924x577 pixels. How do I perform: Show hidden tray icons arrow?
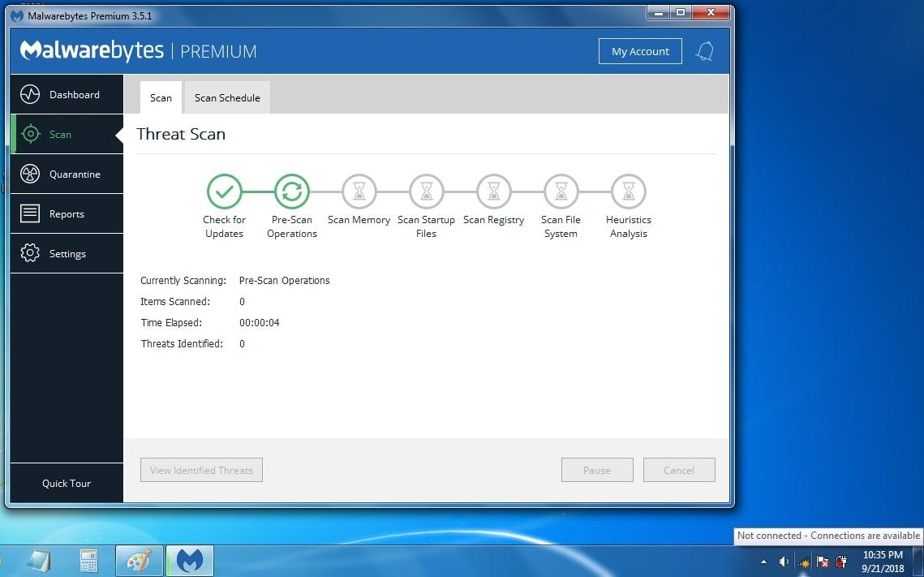(x=763, y=562)
